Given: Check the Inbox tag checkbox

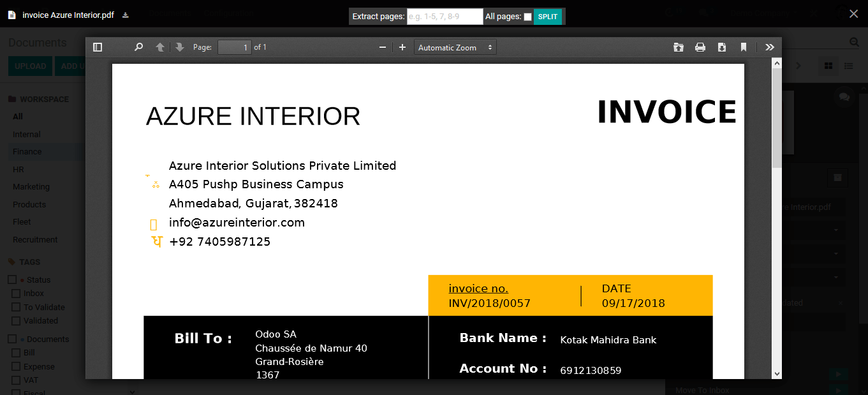Looking at the screenshot, I should click(x=17, y=294).
